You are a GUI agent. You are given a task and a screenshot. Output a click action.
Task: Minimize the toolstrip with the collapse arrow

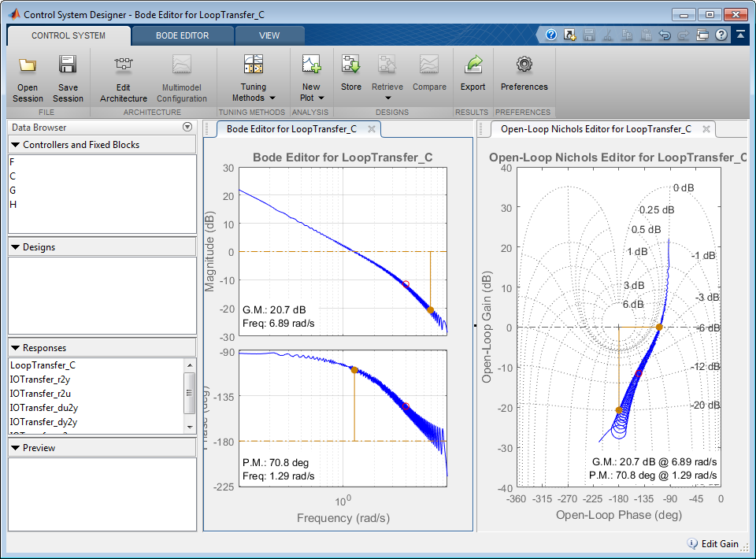coord(741,35)
